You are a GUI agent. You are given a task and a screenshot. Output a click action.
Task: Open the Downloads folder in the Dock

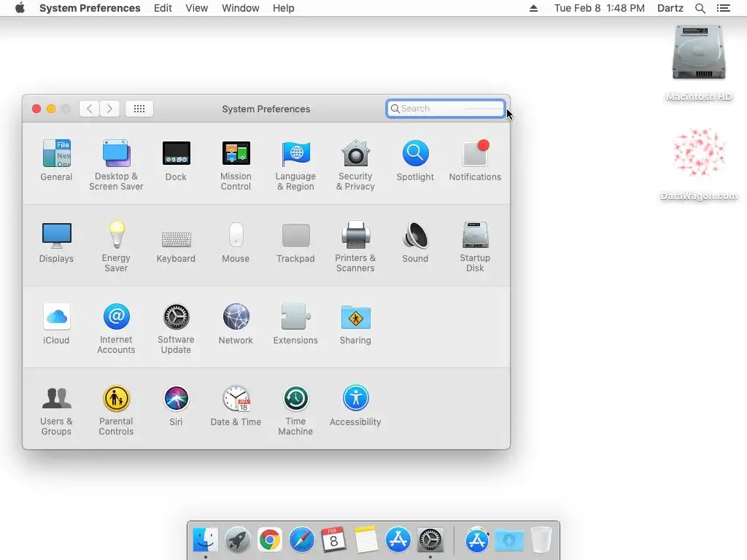coord(509,540)
